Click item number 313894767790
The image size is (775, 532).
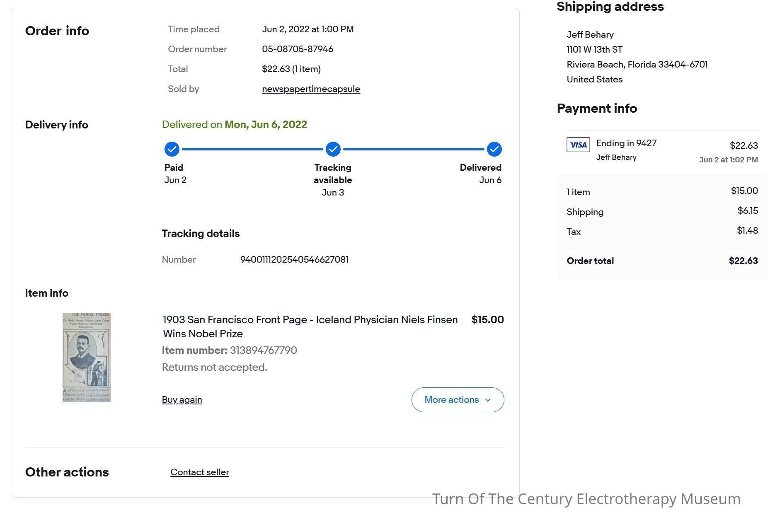[x=263, y=351]
